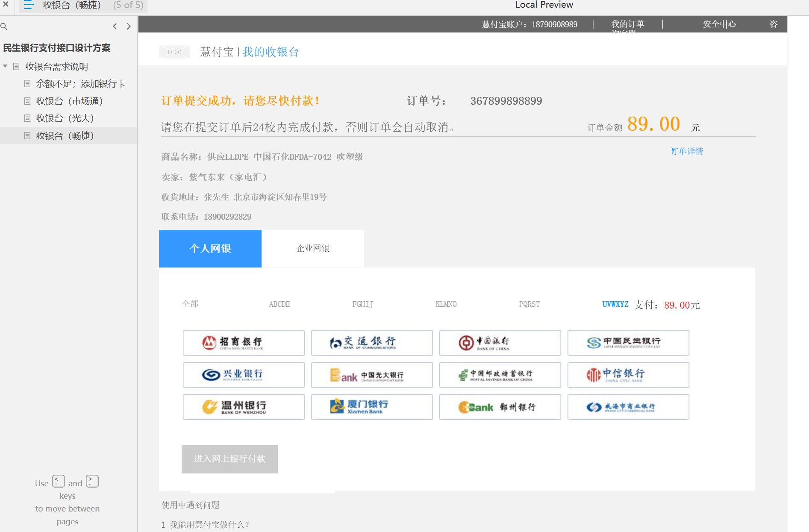
Task: Click the page icon beside 余额不足；添加银行卡
Action: pos(27,84)
